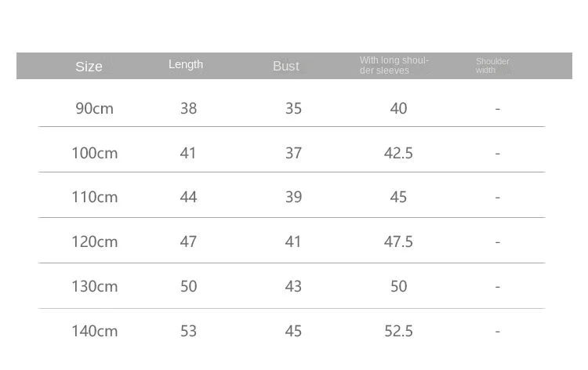Click the Length column header

coord(186,64)
